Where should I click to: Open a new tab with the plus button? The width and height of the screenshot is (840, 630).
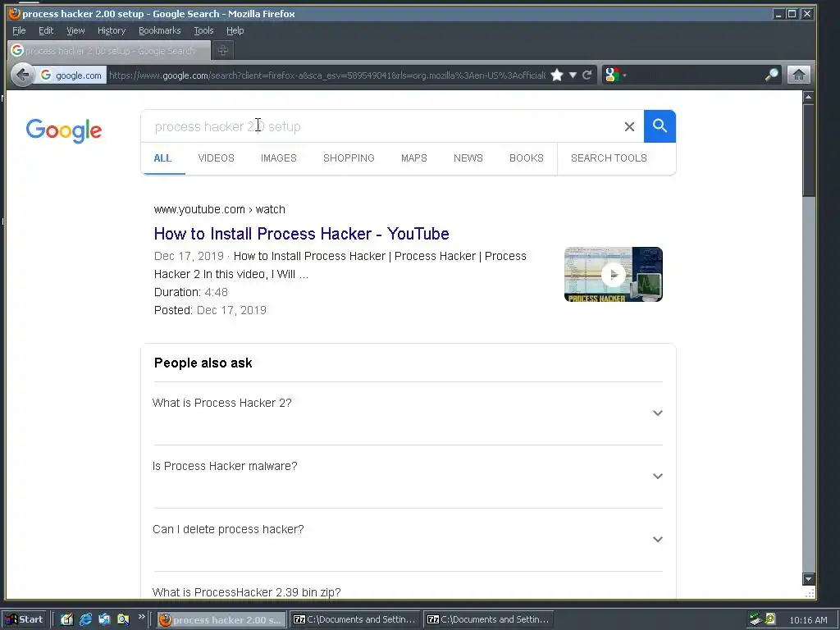coord(223,50)
